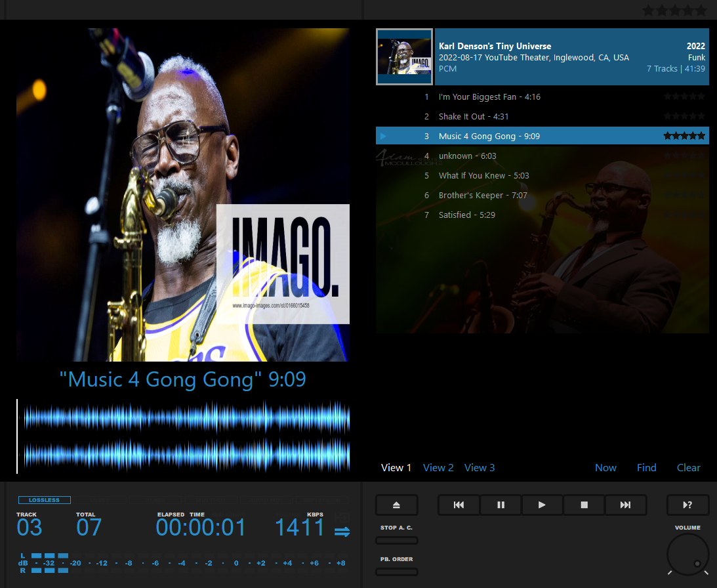Skip to previous track button
The width and height of the screenshot is (717, 588).
(x=459, y=505)
